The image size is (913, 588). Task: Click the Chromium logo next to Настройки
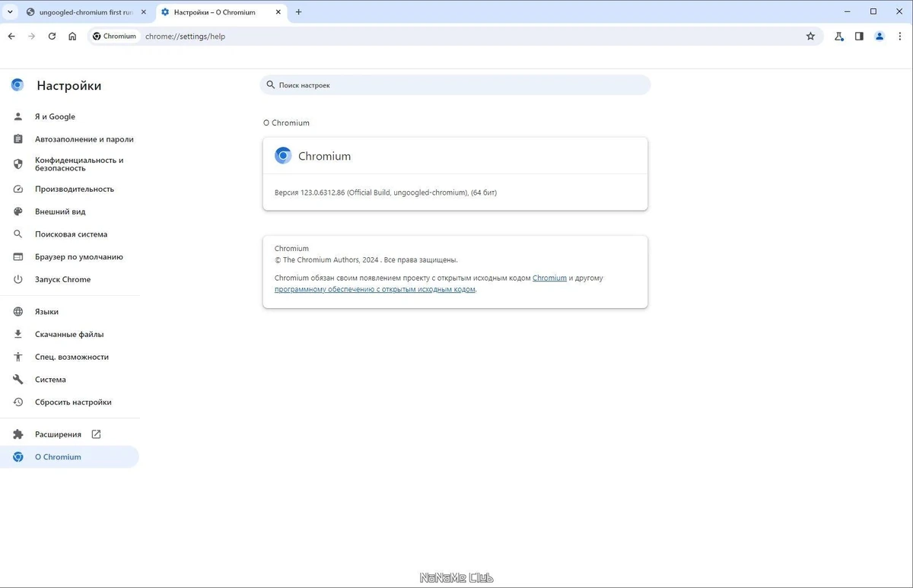click(17, 85)
